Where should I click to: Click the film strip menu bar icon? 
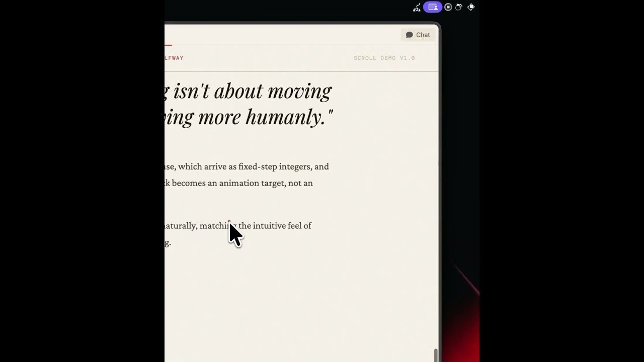pos(471,7)
